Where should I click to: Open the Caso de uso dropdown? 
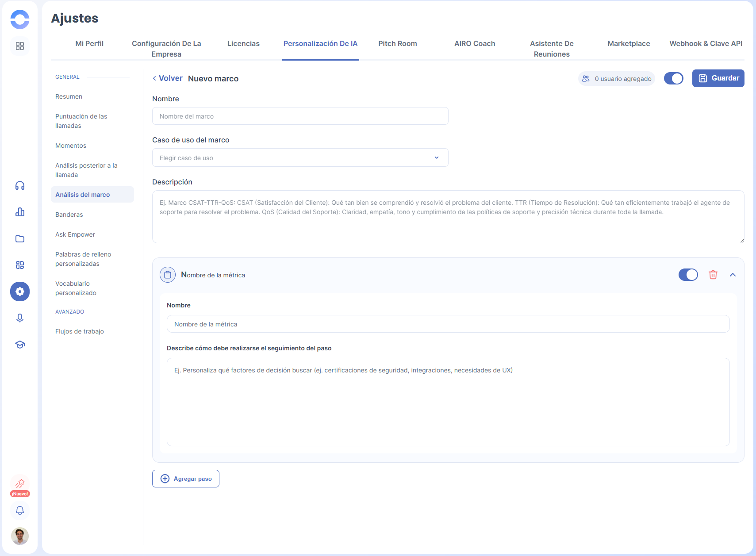pos(300,158)
